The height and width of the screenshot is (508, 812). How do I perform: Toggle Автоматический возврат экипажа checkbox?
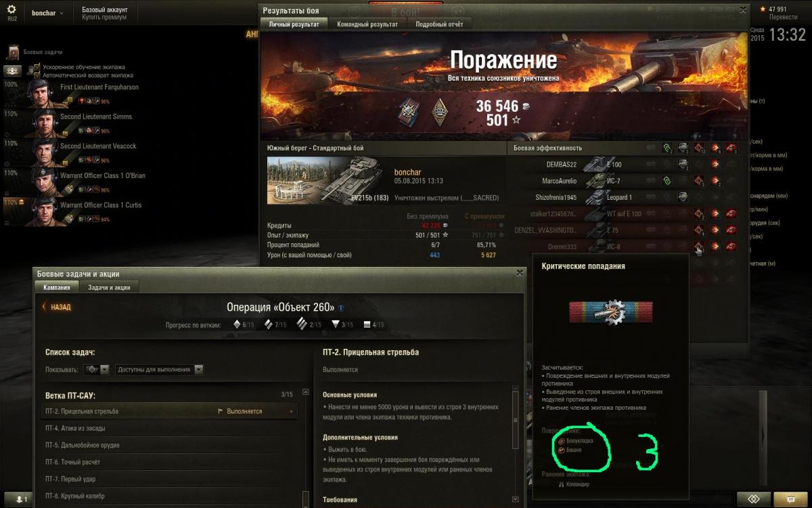point(38,75)
